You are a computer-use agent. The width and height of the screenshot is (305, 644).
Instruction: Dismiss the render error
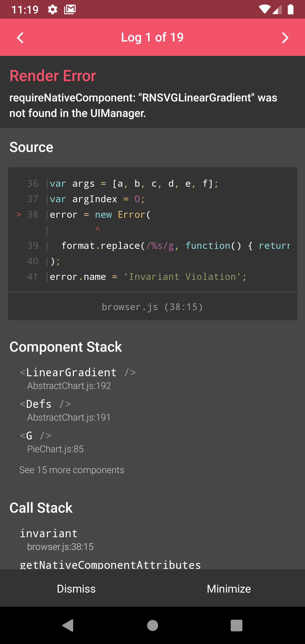76,589
